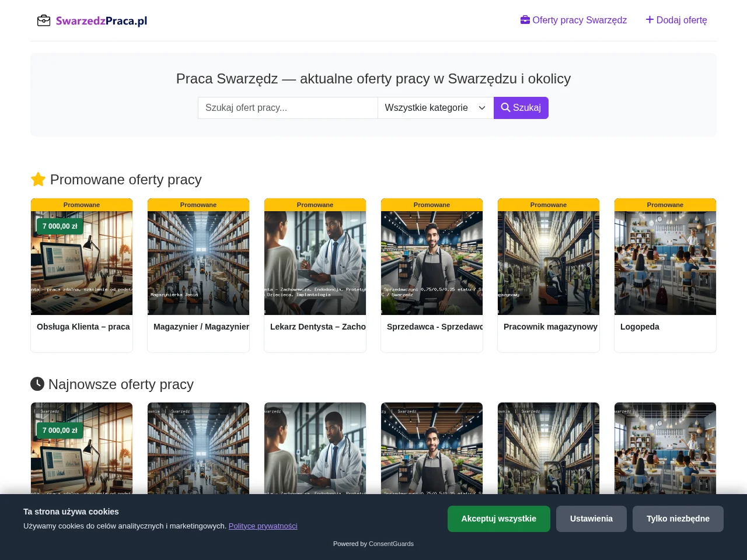Click 7 000,00 zł badge on promoted offer
This screenshot has width=747, height=560.
click(x=60, y=226)
